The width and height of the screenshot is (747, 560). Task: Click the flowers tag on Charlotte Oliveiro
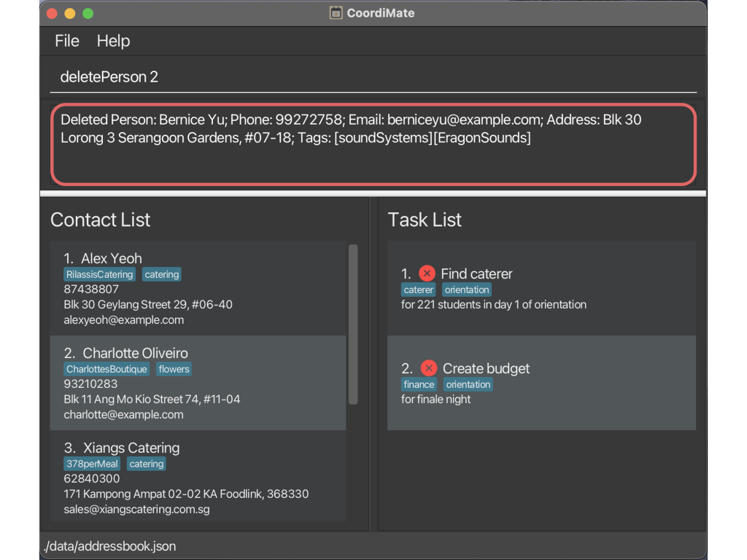click(174, 370)
